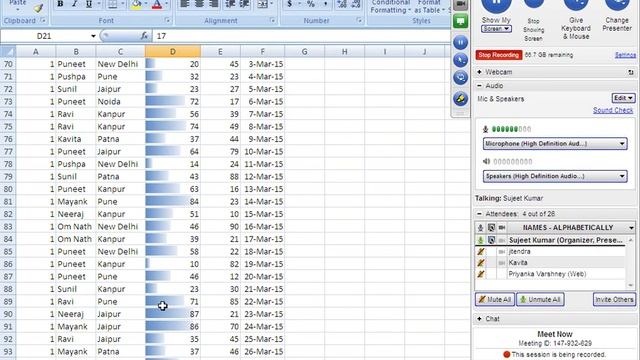Apply Underline formatting from the ribbon
Image resolution: width=640 pixels, height=360 pixels.
point(89,4)
